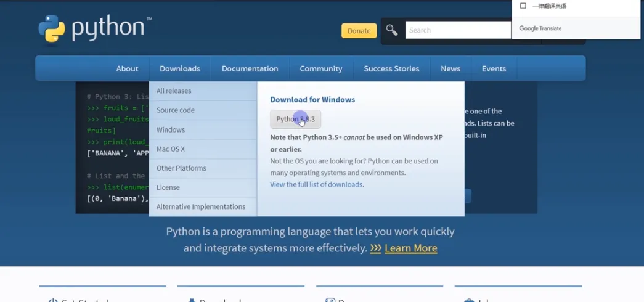Open the About menu

point(127,68)
